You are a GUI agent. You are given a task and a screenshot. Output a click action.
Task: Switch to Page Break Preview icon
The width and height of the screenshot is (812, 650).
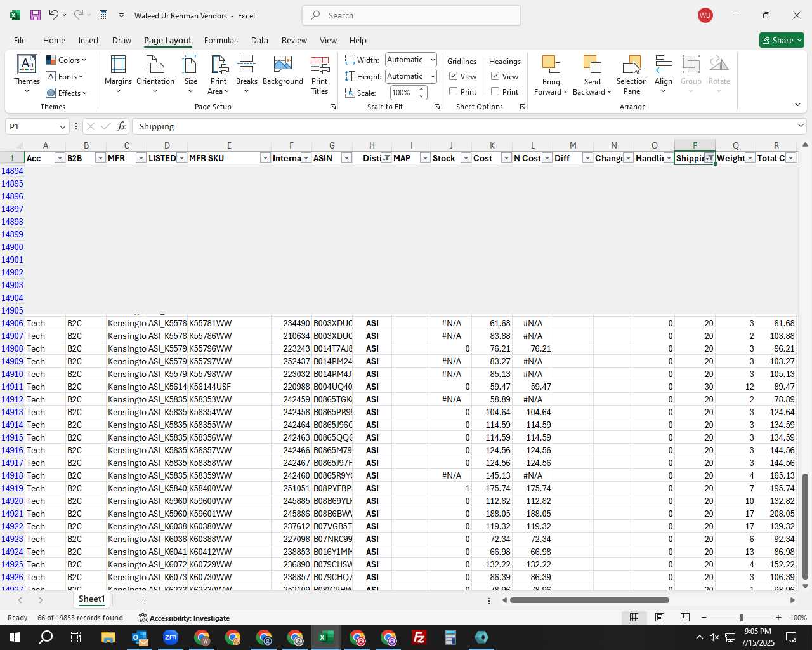(685, 618)
